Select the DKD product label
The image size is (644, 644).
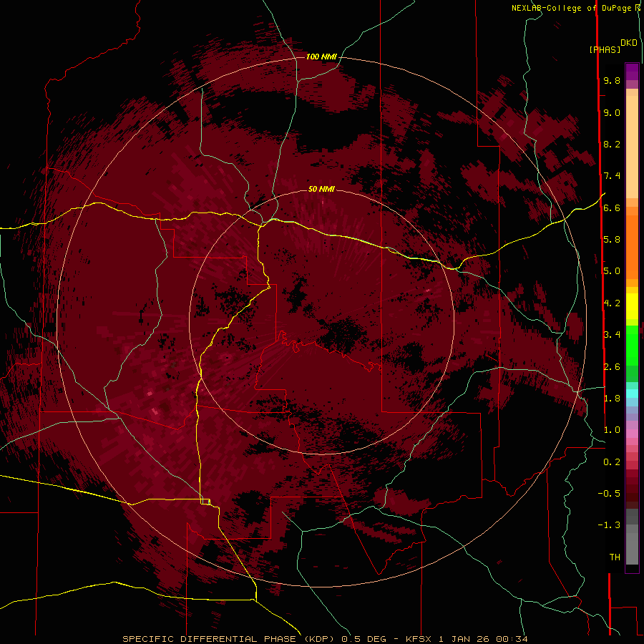(629, 43)
